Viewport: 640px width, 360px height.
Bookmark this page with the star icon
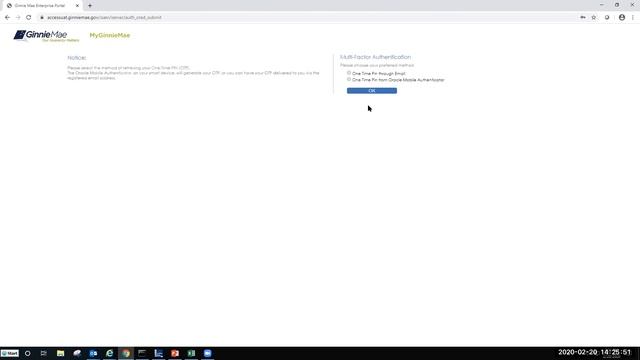[x=594, y=18]
